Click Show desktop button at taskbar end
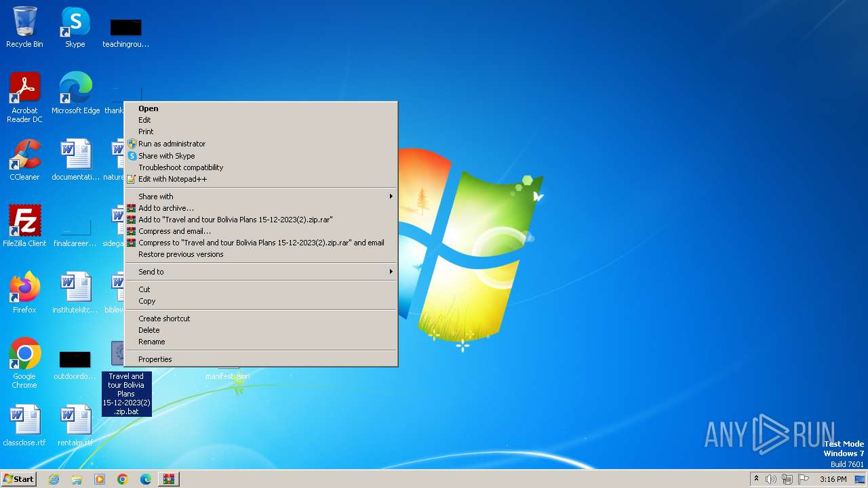Viewport: 868px width, 488px height. pos(860,479)
